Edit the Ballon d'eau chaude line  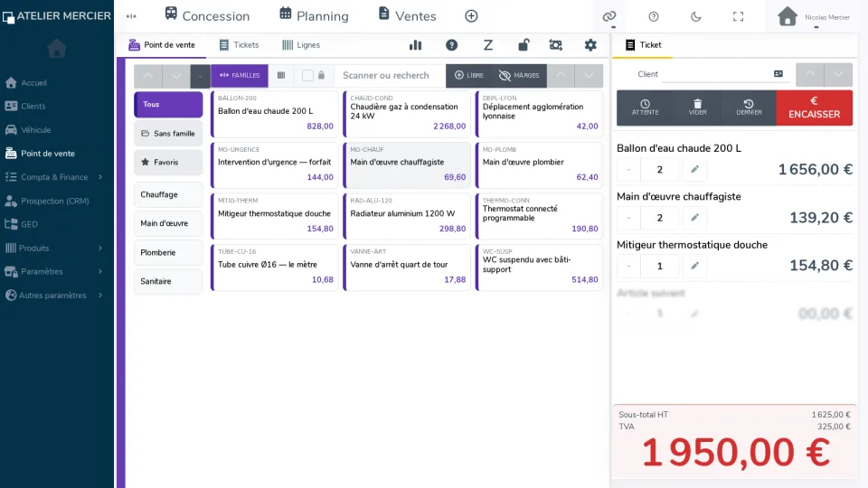click(694, 169)
